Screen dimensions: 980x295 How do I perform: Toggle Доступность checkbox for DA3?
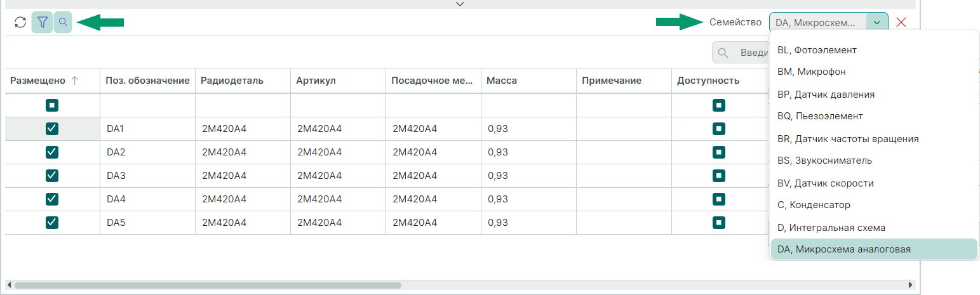(719, 176)
